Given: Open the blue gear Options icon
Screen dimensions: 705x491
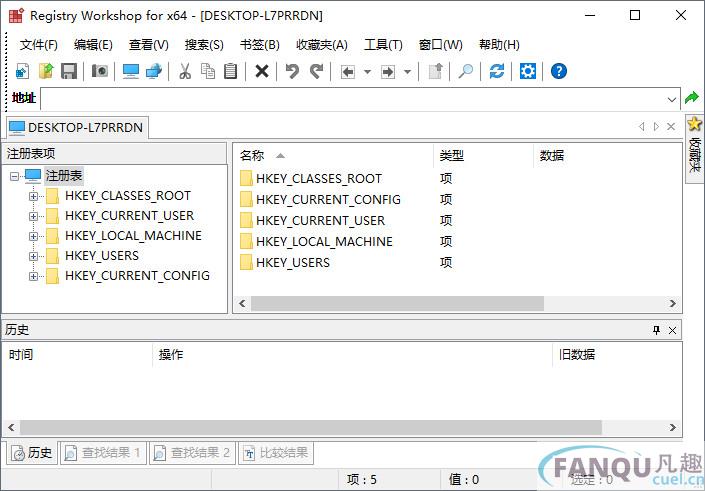Looking at the screenshot, I should [x=528, y=71].
